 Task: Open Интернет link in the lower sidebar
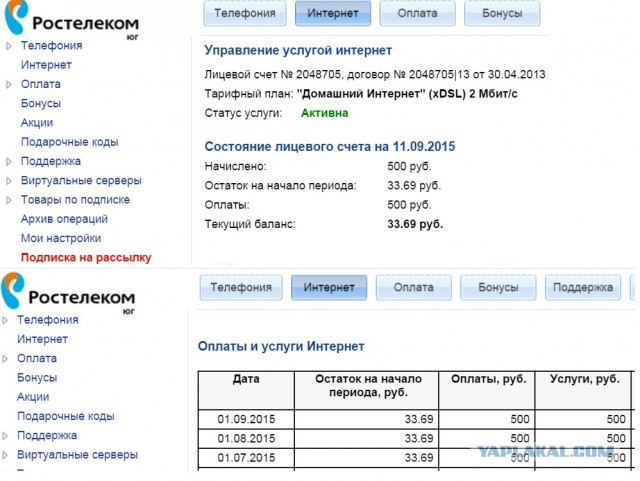coord(42,339)
